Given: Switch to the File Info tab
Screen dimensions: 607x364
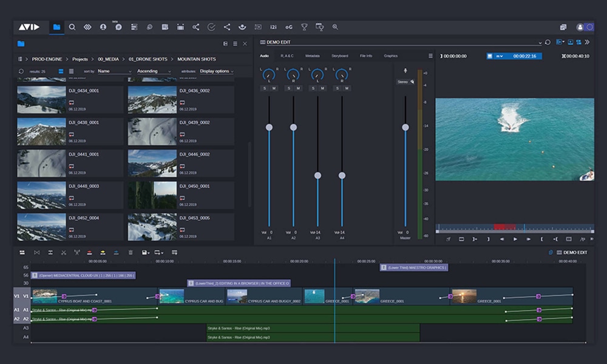Looking at the screenshot, I should tap(366, 56).
